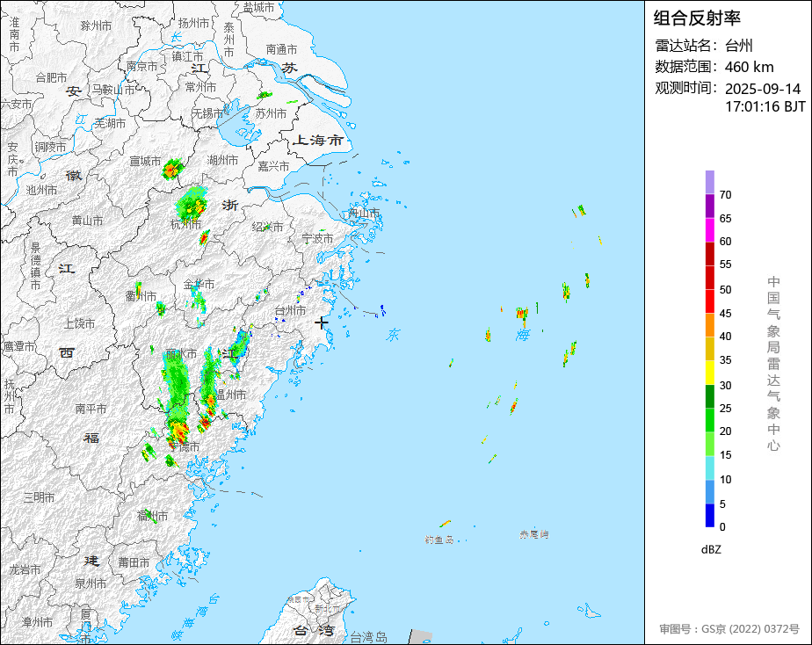
Task: Click the title text 组合反射率
Action: (x=697, y=18)
